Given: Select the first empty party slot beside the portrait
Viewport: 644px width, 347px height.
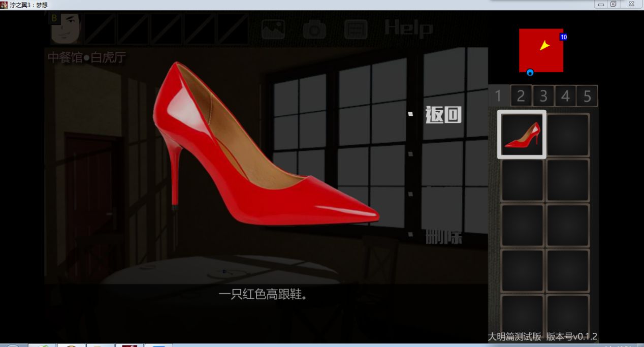Looking at the screenshot, I should (x=100, y=28).
